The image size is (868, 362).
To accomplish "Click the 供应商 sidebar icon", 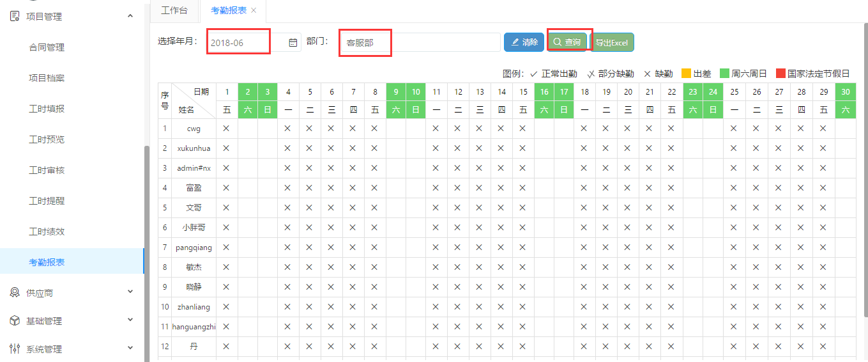I will pos(15,292).
